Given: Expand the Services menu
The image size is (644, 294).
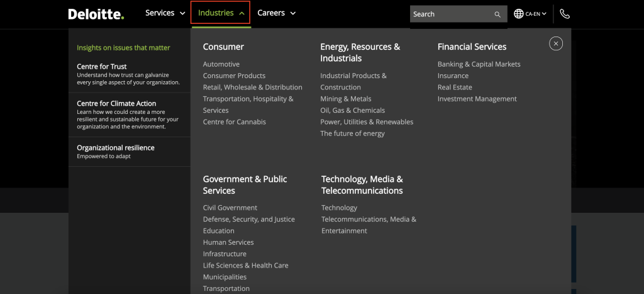Looking at the screenshot, I should point(165,13).
